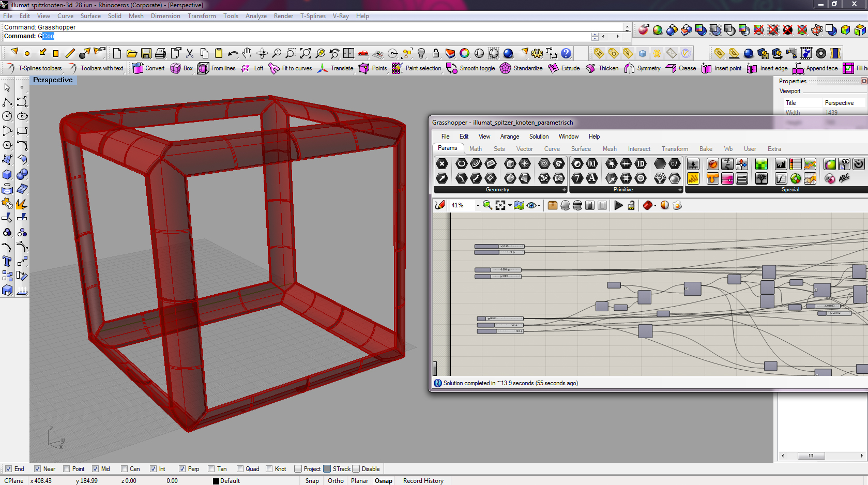
Task: Open the Solution menu in Grasshopper
Action: coord(539,137)
